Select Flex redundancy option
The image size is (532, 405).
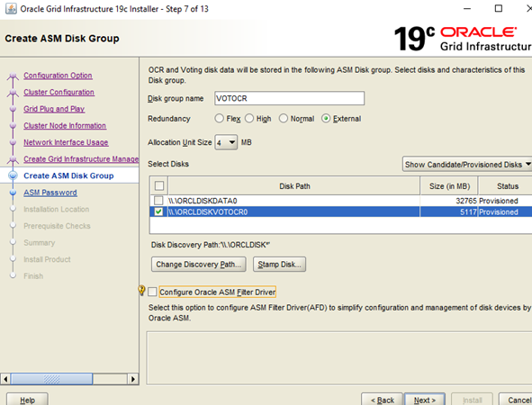point(219,119)
